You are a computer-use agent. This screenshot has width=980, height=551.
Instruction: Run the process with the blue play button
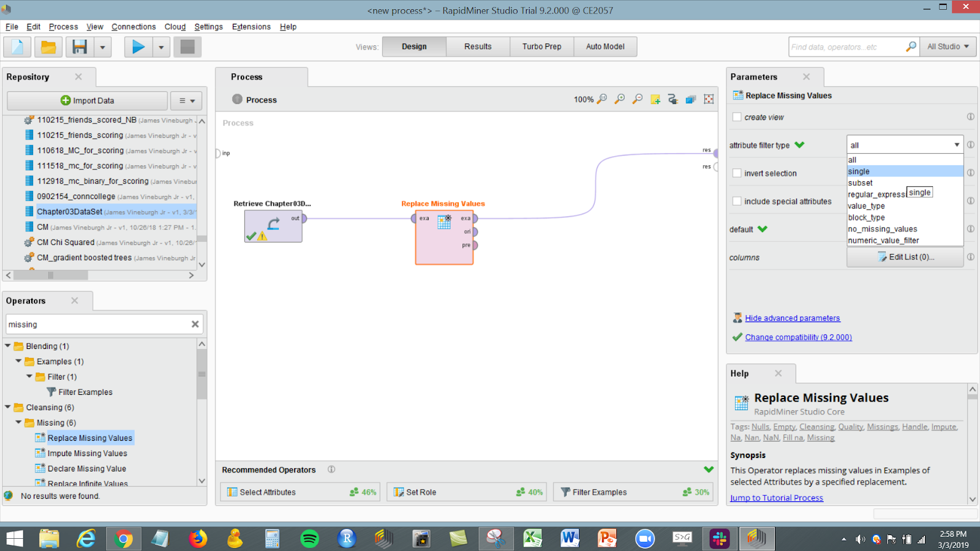click(138, 47)
